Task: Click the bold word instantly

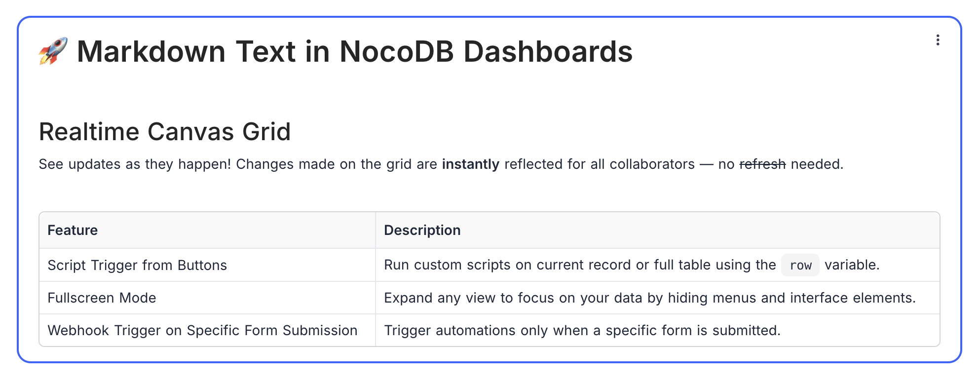Action: (470, 164)
